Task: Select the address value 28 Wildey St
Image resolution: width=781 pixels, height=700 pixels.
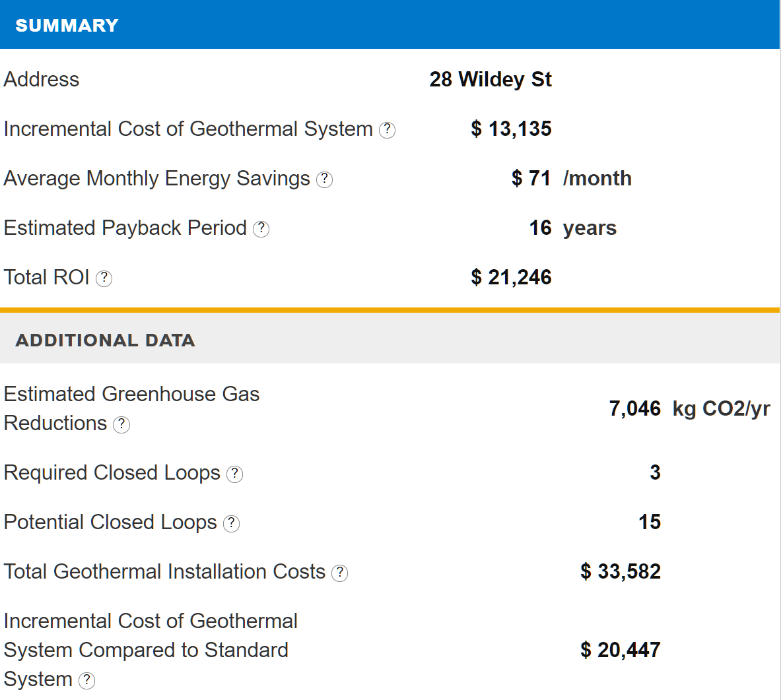Action: tap(490, 79)
